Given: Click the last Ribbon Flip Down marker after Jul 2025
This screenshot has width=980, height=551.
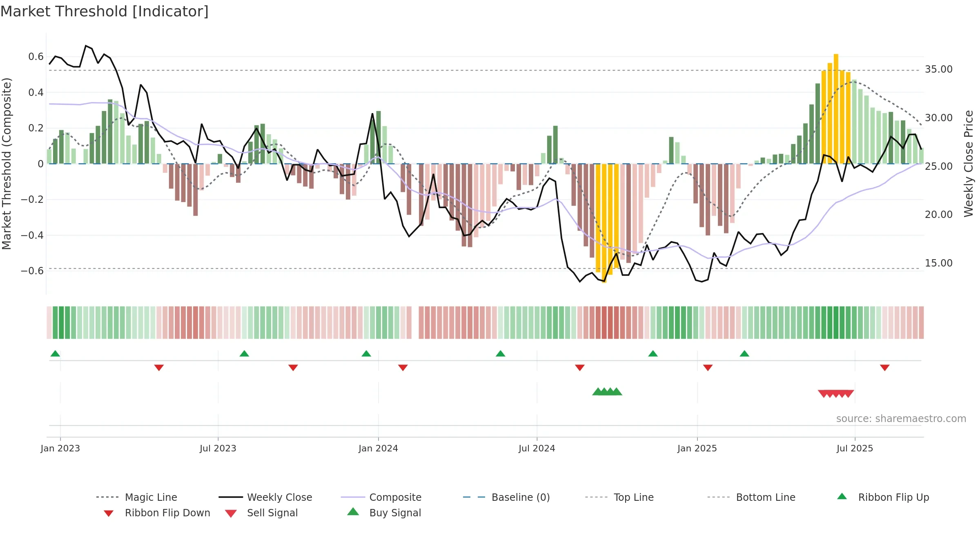Looking at the screenshot, I should (x=884, y=368).
